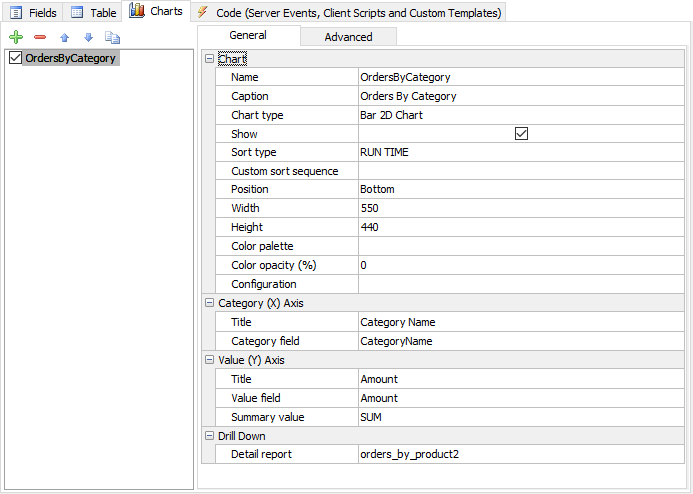Click the Color palette value cell

coord(521,246)
